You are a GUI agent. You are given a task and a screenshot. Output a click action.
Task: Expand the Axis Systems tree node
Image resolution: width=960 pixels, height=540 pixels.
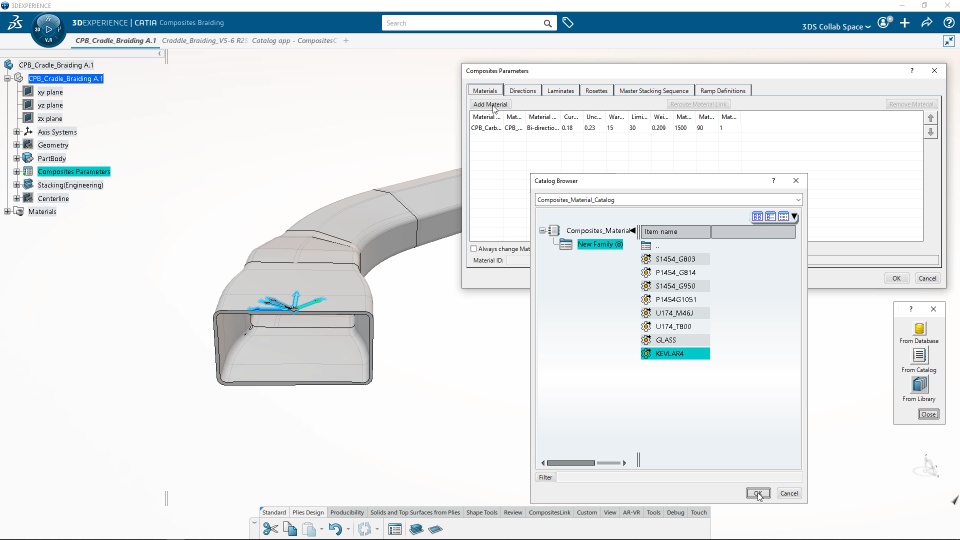click(17, 132)
